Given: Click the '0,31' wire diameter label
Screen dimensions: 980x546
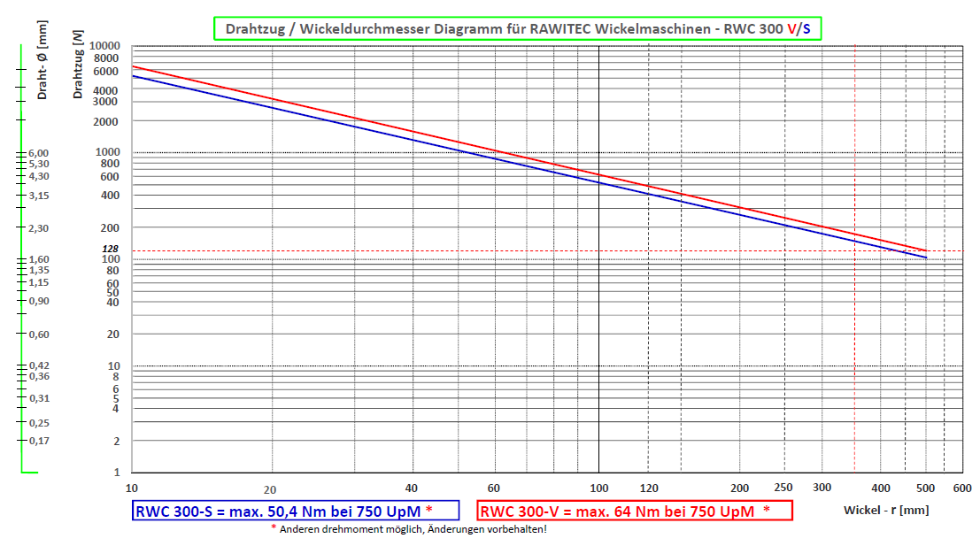Looking at the screenshot, I should pos(39,398).
